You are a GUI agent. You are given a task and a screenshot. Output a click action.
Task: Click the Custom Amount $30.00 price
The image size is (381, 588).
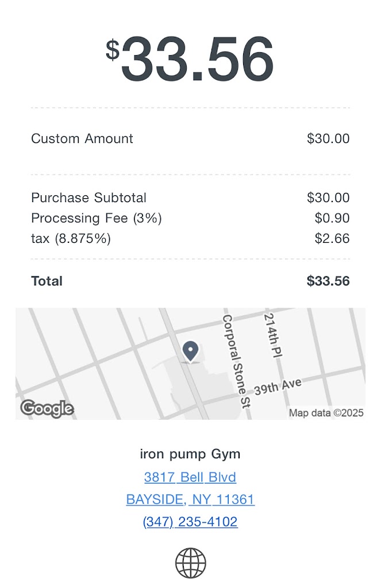[328, 138]
